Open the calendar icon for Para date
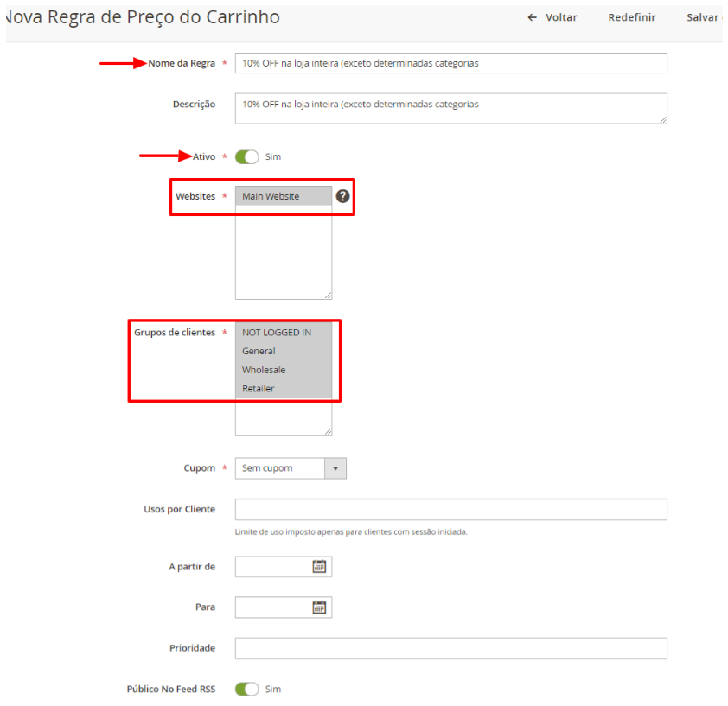Image resolution: width=728 pixels, height=706 pixels. [x=319, y=607]
